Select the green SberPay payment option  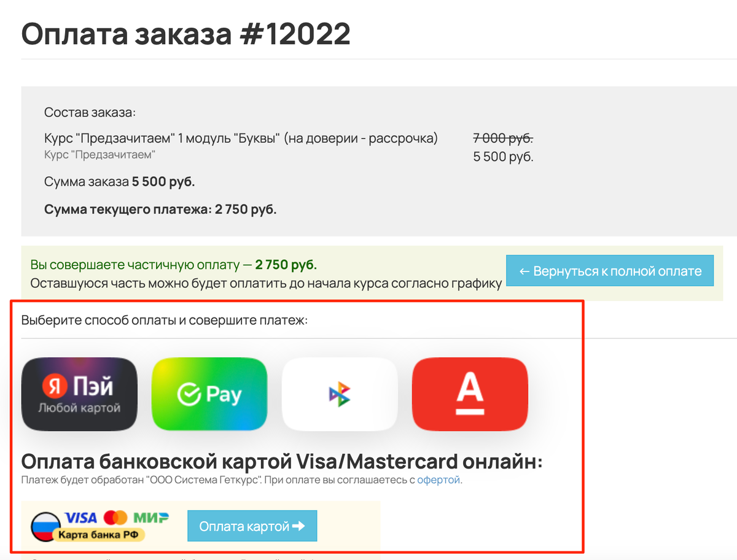(x=209, y=394)
